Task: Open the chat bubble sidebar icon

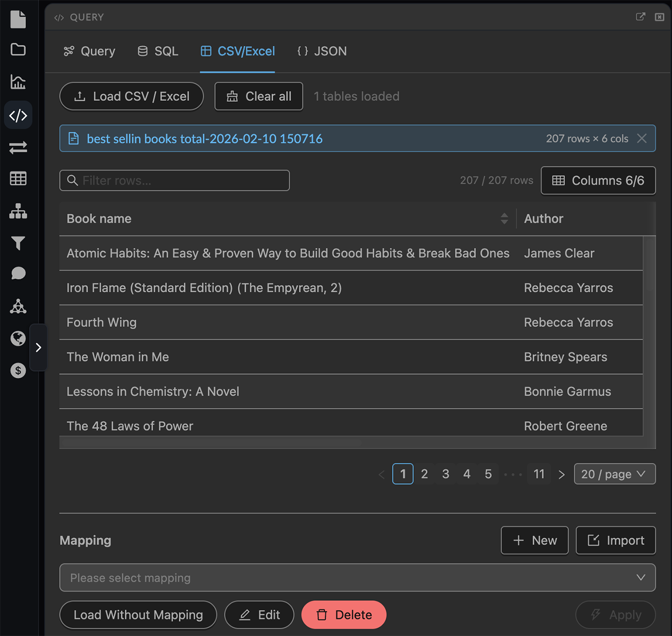Action: click(18, 273)
